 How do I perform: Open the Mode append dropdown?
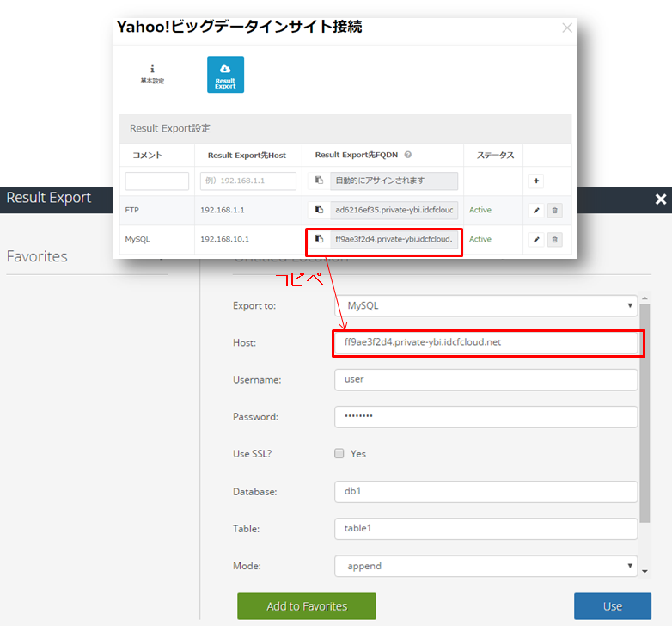[x=486, y=566]
